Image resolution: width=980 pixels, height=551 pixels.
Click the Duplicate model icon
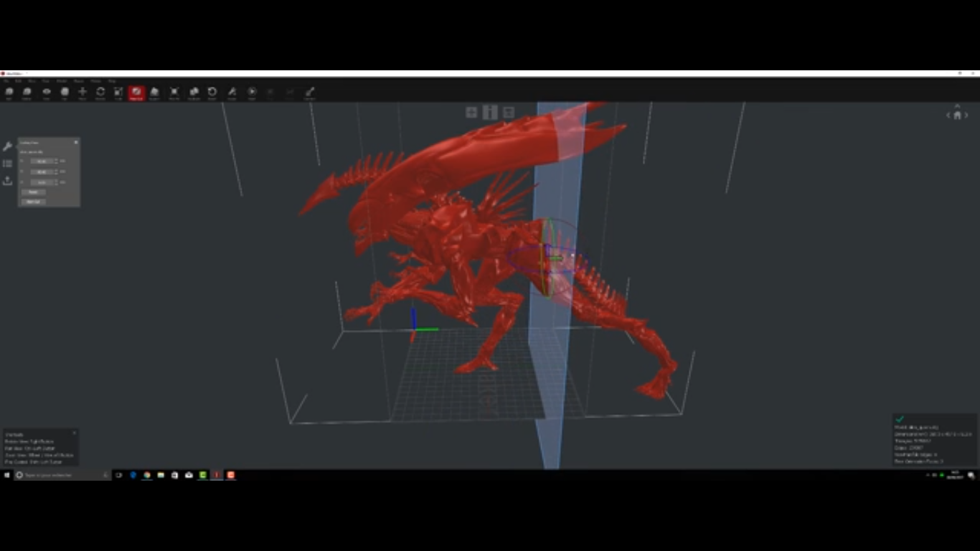coord(194,93)
